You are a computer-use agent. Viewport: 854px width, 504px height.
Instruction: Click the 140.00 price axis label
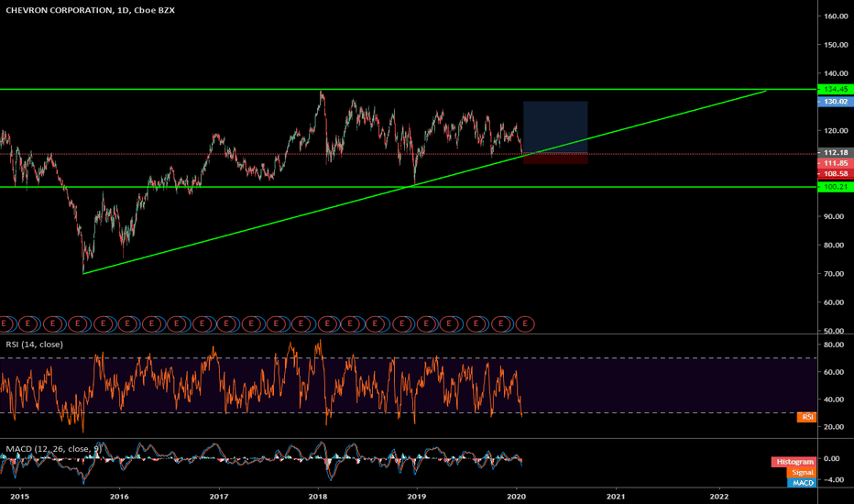(x=836, y=73)
